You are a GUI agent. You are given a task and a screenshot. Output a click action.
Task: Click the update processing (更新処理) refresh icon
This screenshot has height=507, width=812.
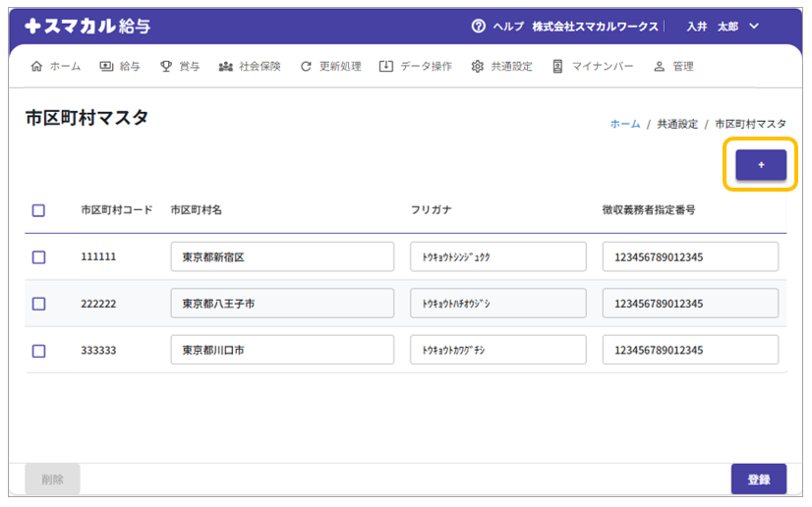click(x=306, y=67)
